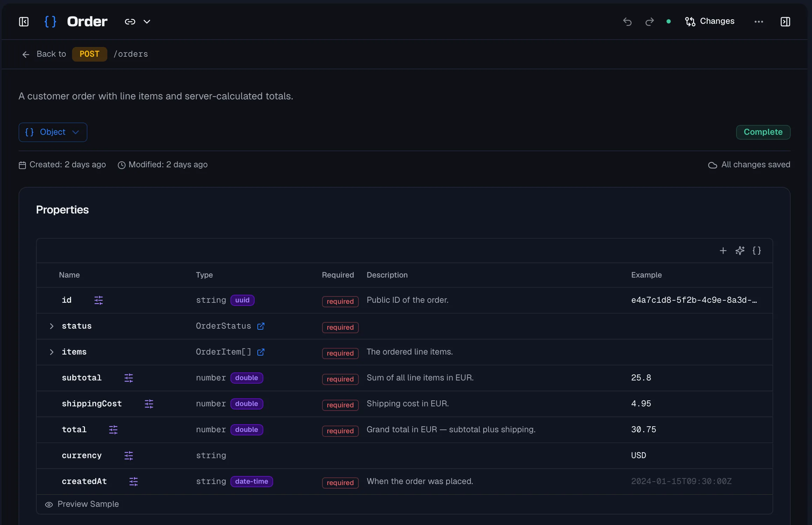This screenshot has width=812, height=525.
Task: Click the double badge on shippingCost row
Action: (x=247, y=404)
